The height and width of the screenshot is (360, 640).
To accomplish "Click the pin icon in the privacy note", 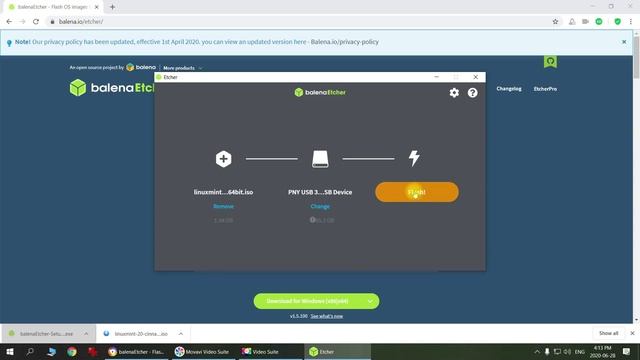I will (9, 42).
